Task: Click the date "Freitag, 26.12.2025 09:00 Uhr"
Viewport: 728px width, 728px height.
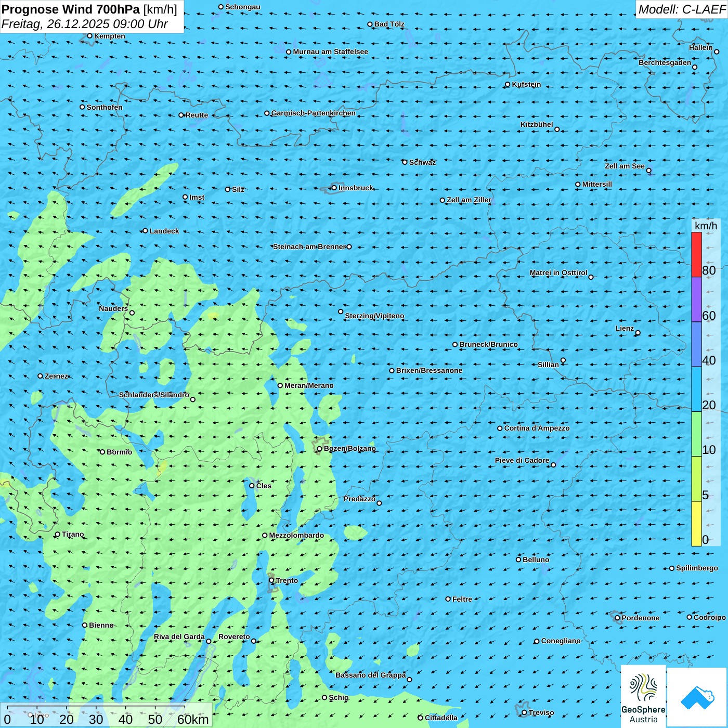Action: coord(85,24)
